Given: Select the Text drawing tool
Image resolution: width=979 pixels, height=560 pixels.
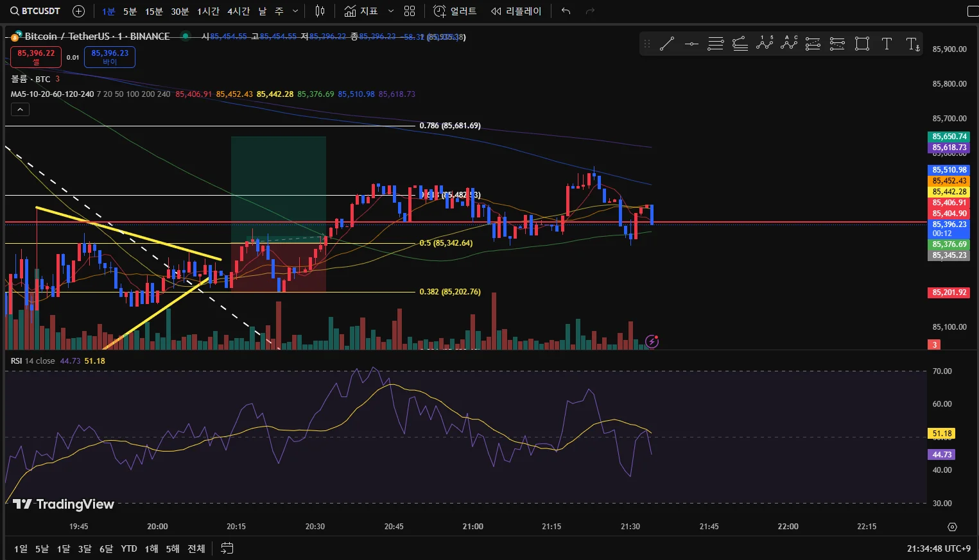Looking at the screenshot, I should pyautogui.click(x=887, y=44).
